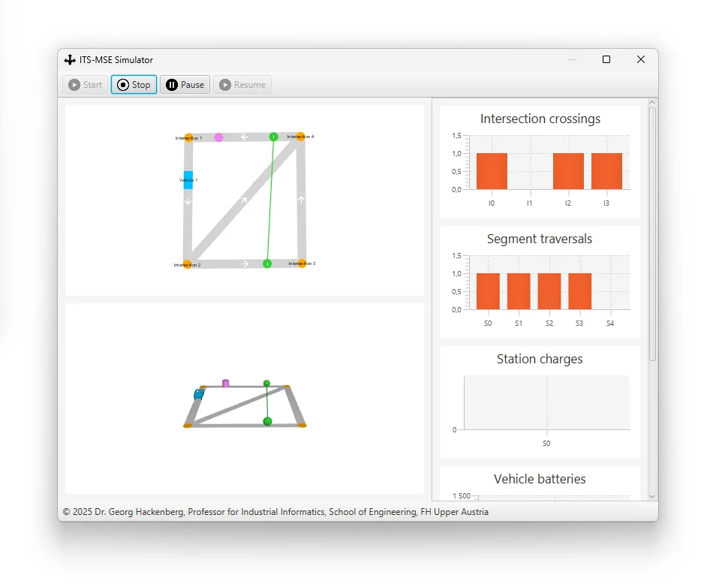Image resolution: width=728 pixels, height=587 pixels.
Task: Click the orange Intersection 2 node
Action: click(187, 264)
